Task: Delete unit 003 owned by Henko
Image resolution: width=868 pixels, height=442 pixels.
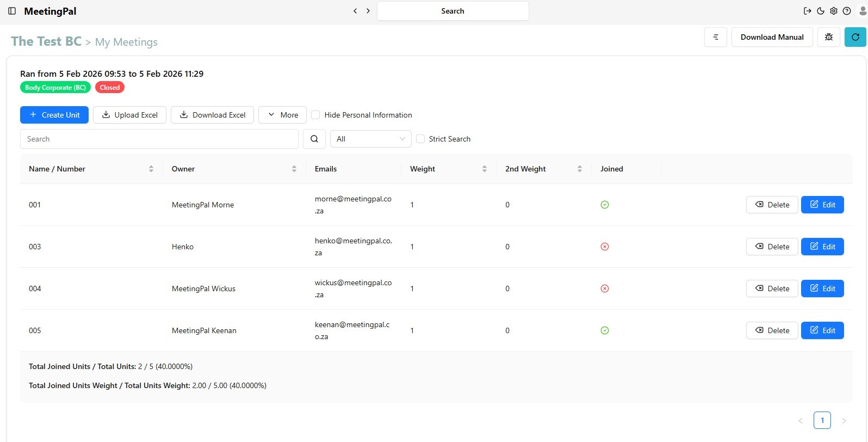Action: [772, 247]
